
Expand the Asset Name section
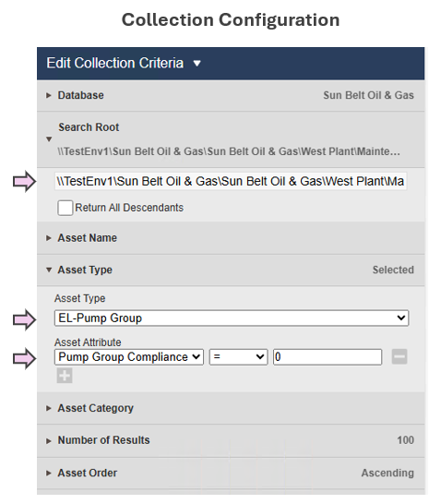click(231, 238)
